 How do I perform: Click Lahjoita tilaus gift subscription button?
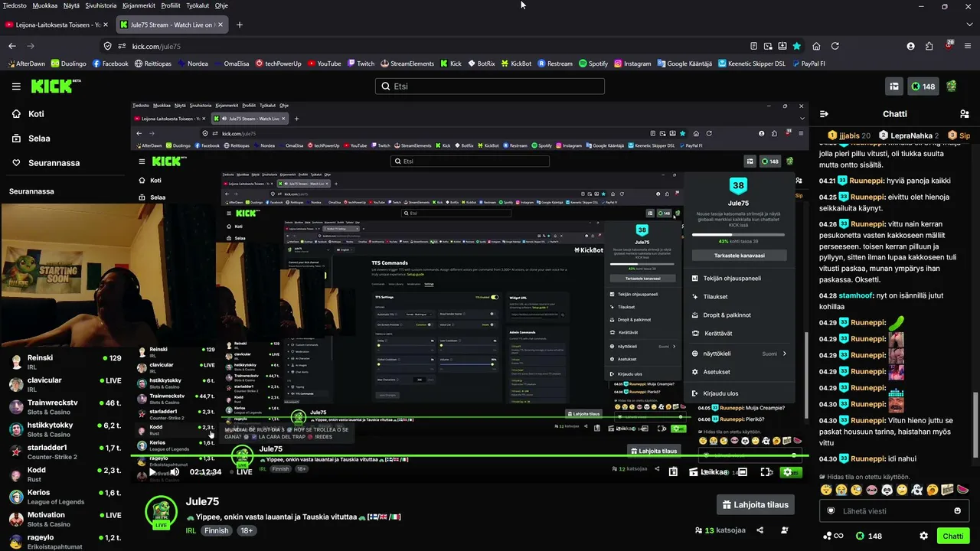755,504
